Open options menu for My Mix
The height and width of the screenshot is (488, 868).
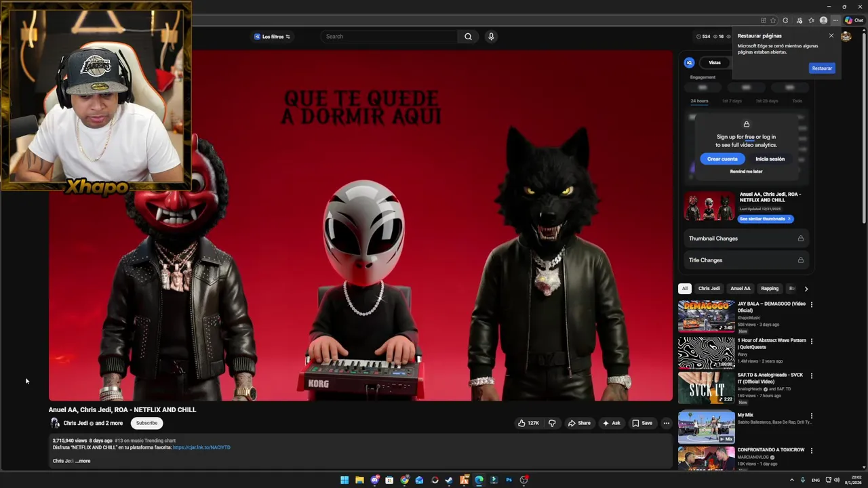pos(811,415)
